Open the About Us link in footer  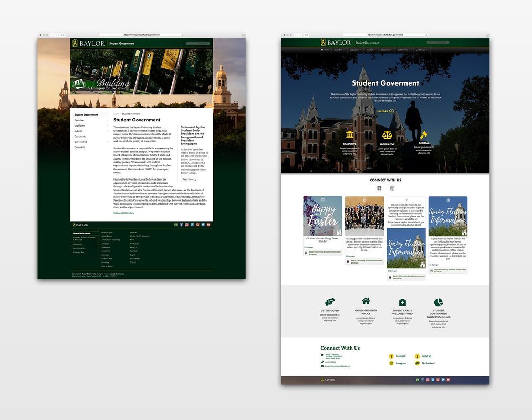(426, 356)
